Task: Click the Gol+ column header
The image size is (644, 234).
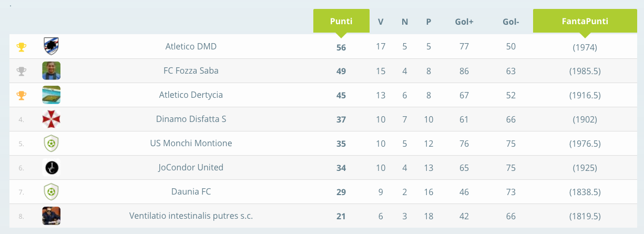Action: click(x=464, y=22)
